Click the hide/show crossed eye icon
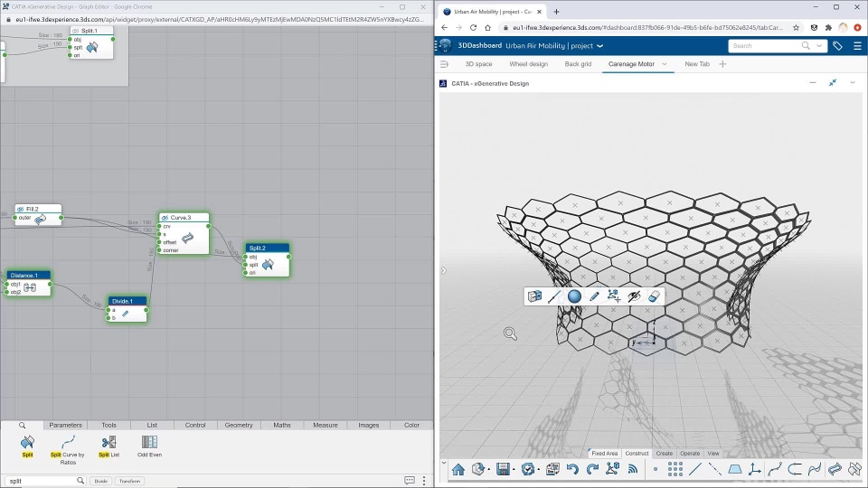The image size is (868, 488). point(634,296)
